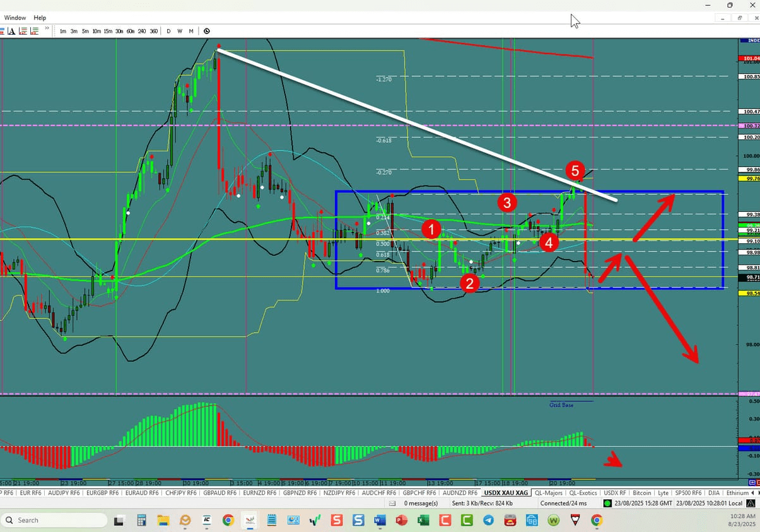Image resolution: width=760 pixels, height=532 pixels.
Task: Open the Window menu
Action: [15, 18]
